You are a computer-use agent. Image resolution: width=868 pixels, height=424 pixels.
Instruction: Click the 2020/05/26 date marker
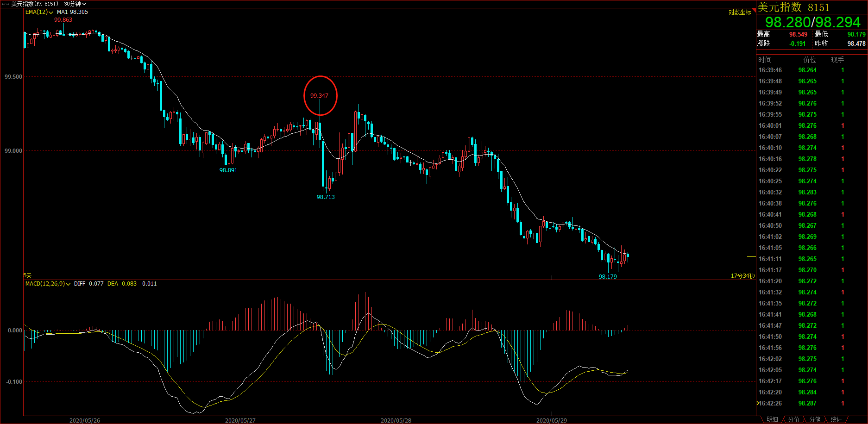pyautogui.click(x=85, y=421)
